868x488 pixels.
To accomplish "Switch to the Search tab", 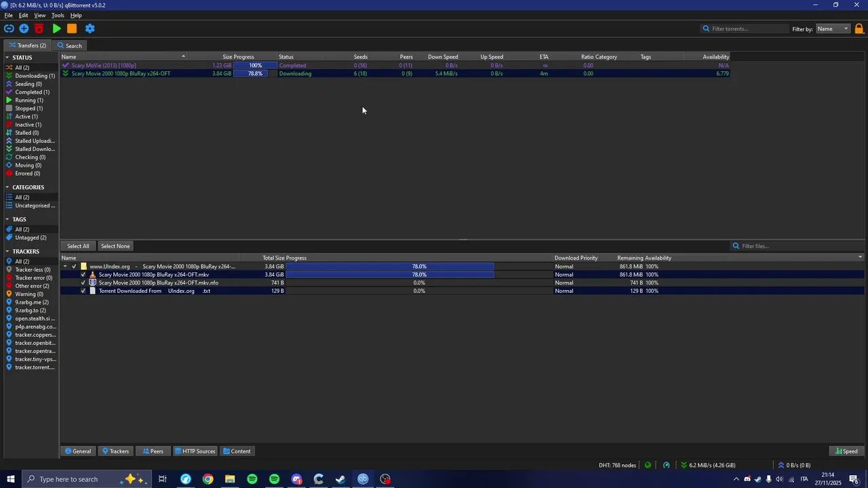I will [x=69, y=45].
